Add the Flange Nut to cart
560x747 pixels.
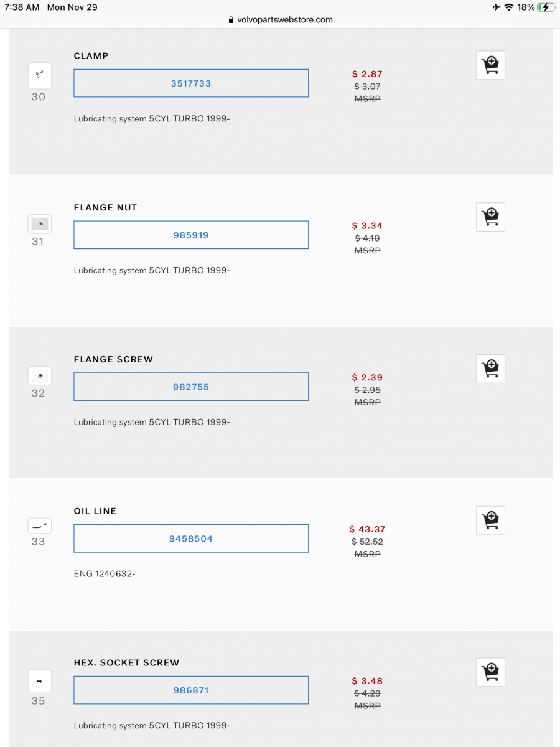pos(490,217)
